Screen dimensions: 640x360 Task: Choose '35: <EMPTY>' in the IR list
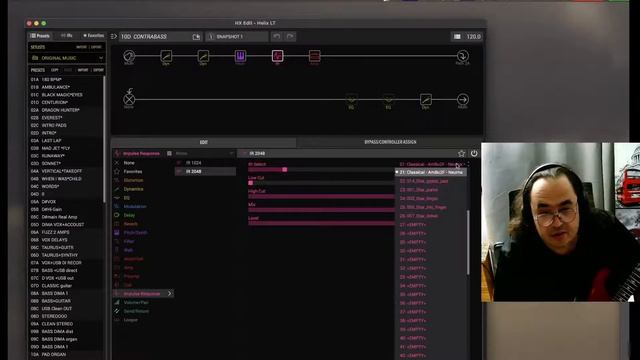coord(431,294)
